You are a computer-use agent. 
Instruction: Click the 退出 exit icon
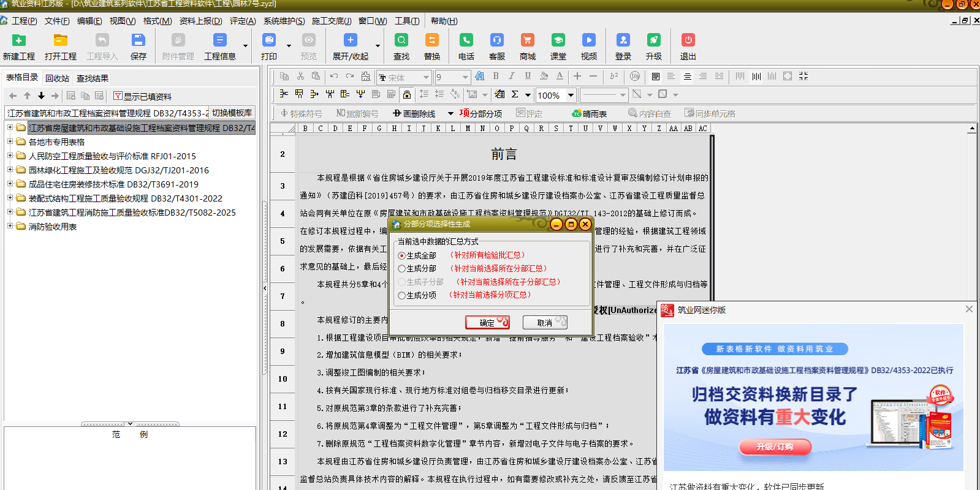tap(688, 41)
